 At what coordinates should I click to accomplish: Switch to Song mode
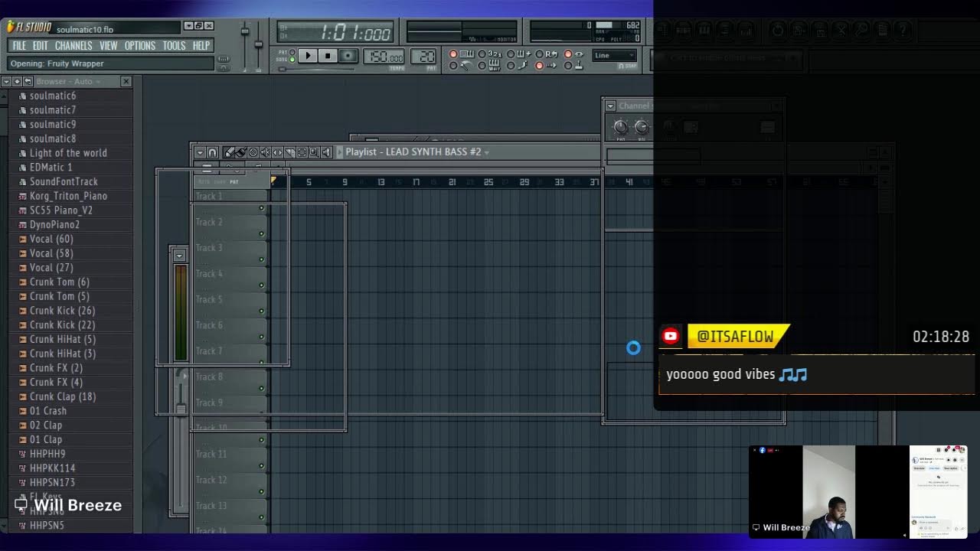click(x=292, y=59)
